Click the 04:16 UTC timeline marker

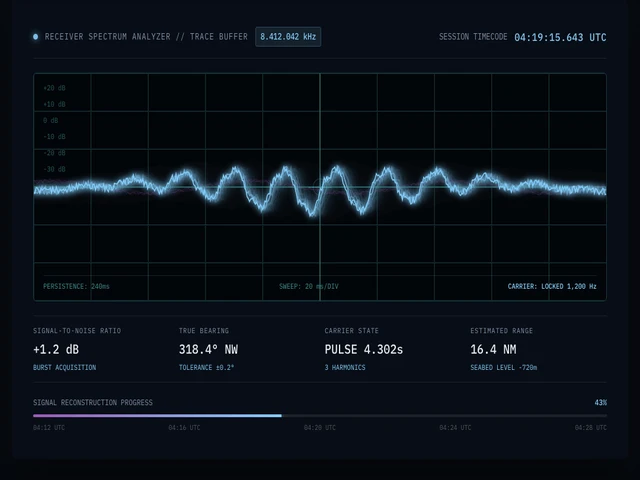pos(184,427)
